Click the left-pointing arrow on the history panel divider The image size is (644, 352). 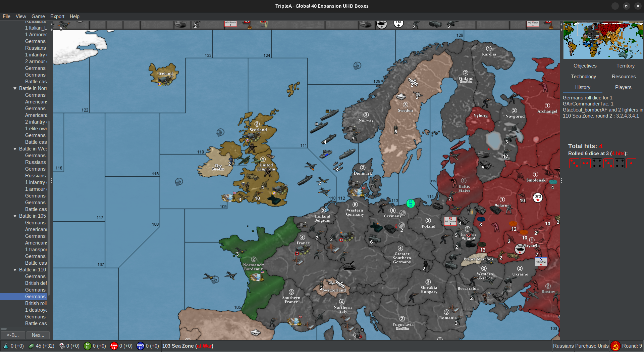52,25
